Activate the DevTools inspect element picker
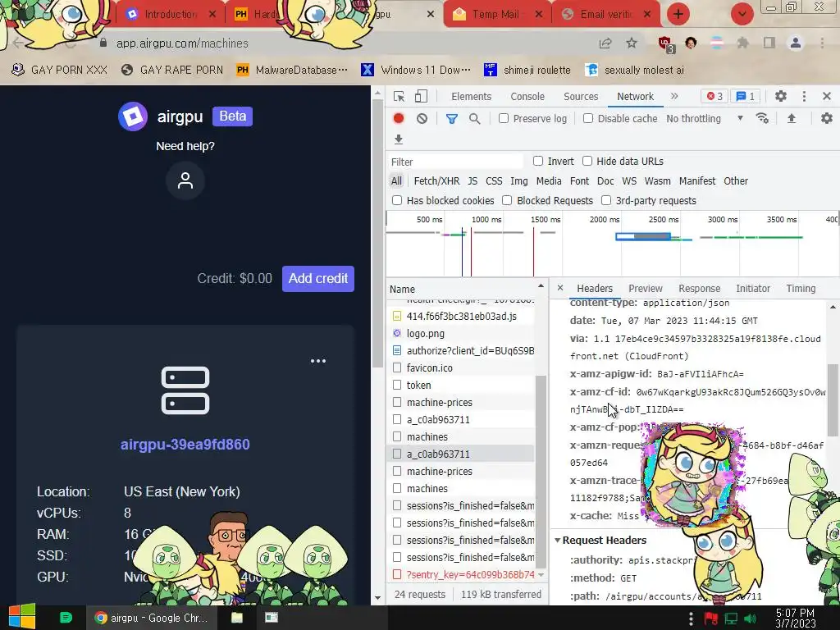840x630 pixels. [x=399, y=97]
